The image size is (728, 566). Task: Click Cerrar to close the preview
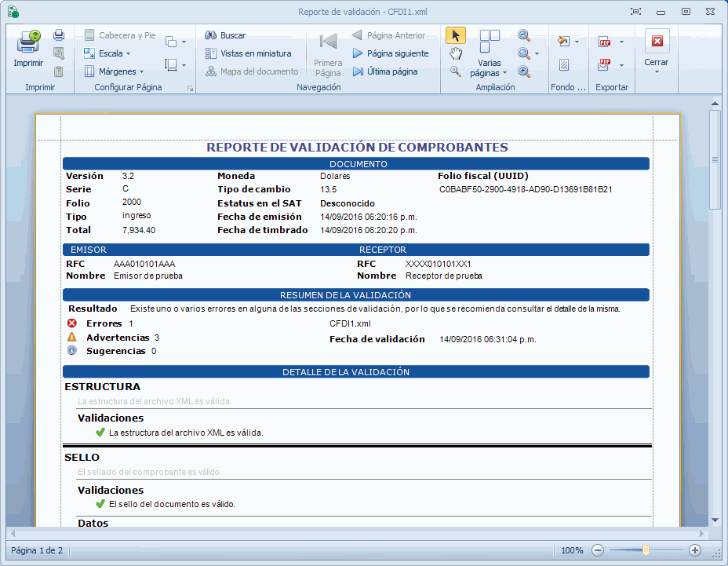(x=657, y=50)
